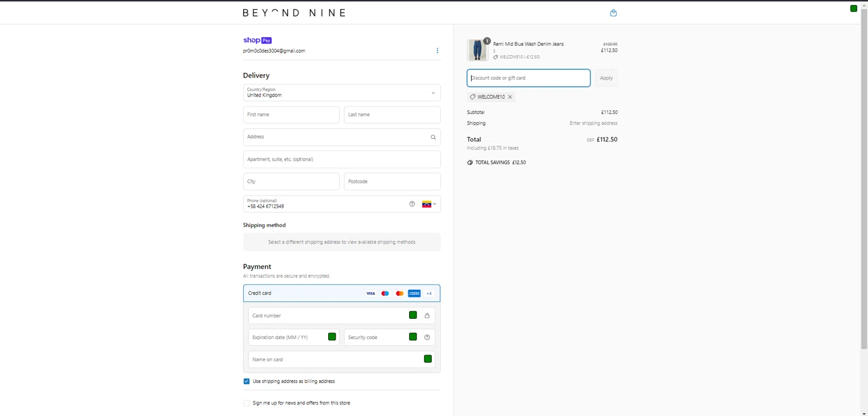Open the Shop Pay account options menu
The image size is (868, 416).
pyautogui.click(x=437, y=51)
